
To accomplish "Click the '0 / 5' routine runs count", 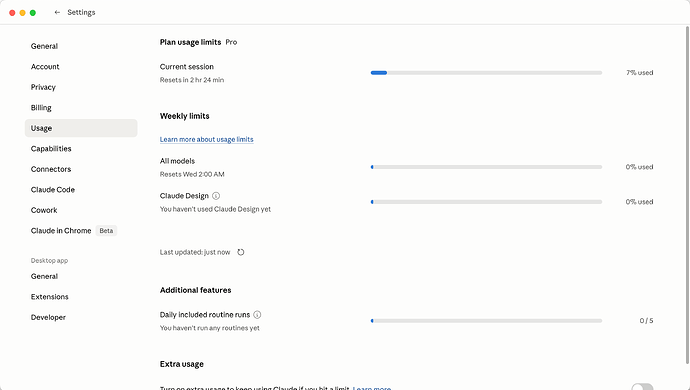I will coord(646,321).
